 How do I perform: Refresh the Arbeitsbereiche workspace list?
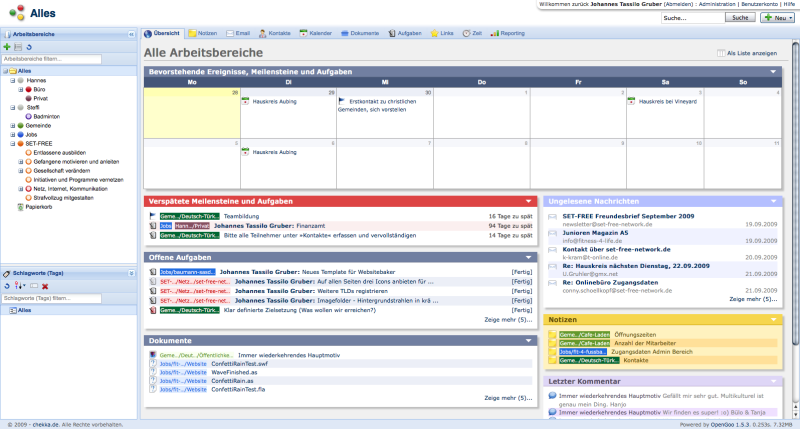[29, 47]
